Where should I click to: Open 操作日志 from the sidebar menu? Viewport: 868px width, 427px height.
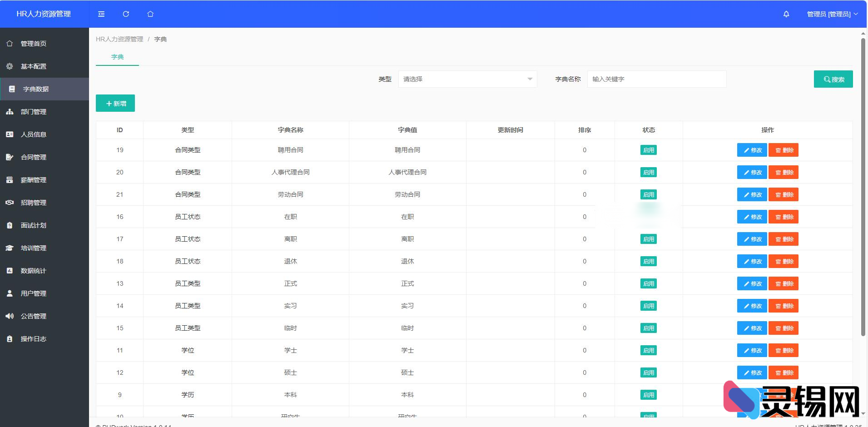point(10,338)
